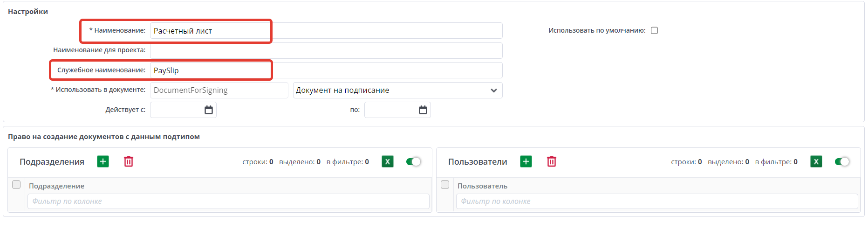Click the red trash icon in Подразделения
Viewport: 868px width, 244px height.
click(x=129, y=161)
